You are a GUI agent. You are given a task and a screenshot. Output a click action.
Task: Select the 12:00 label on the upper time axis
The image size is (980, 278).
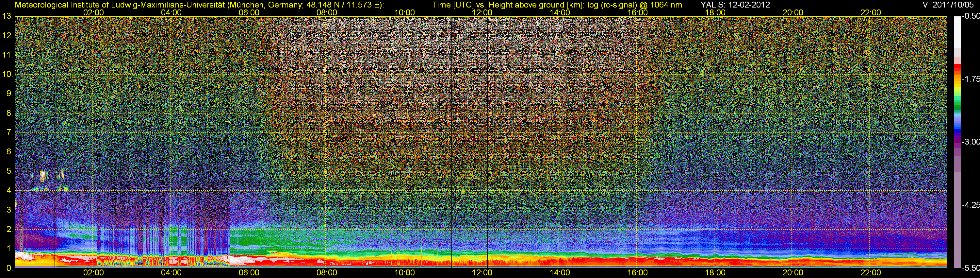482,12
